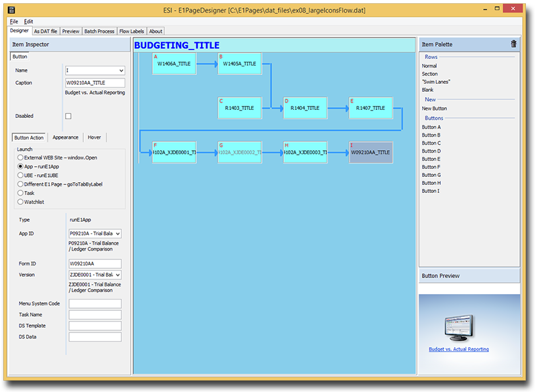Select External WEB Site – window.Open option
This screenshot has height=392, width=536.
click(x=57, y=157)
